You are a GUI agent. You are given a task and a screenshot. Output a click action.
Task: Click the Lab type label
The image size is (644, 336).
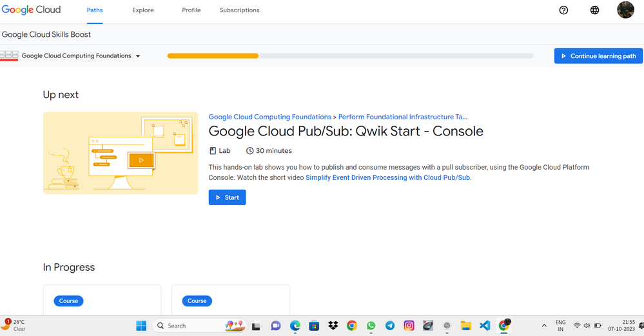pos(220,151)
